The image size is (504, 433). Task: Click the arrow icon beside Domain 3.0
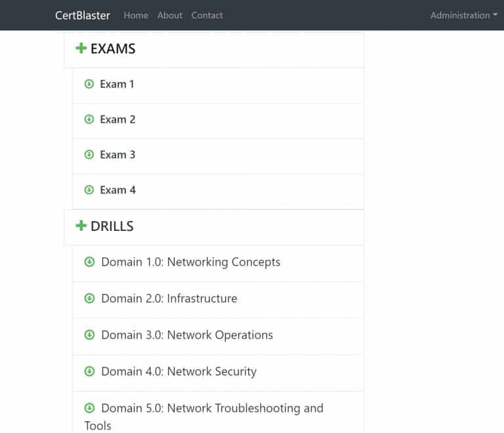tap(90, 335)
